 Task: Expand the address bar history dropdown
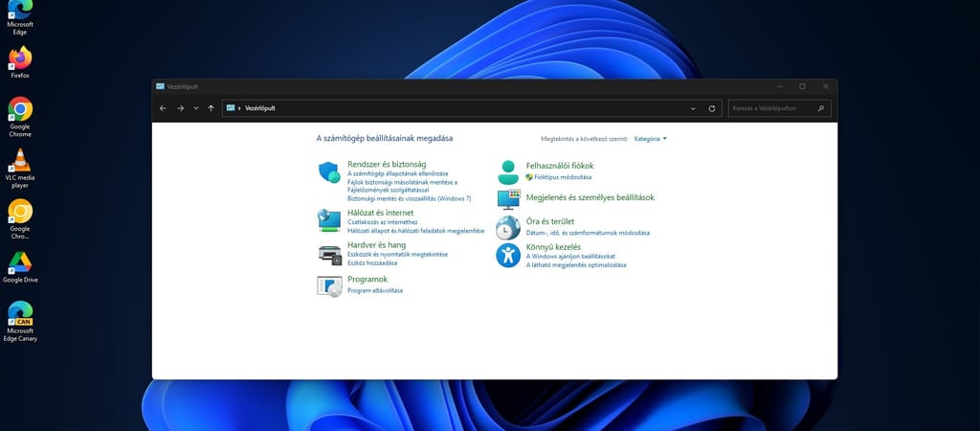pyautogui.click(x=692, y=108)
